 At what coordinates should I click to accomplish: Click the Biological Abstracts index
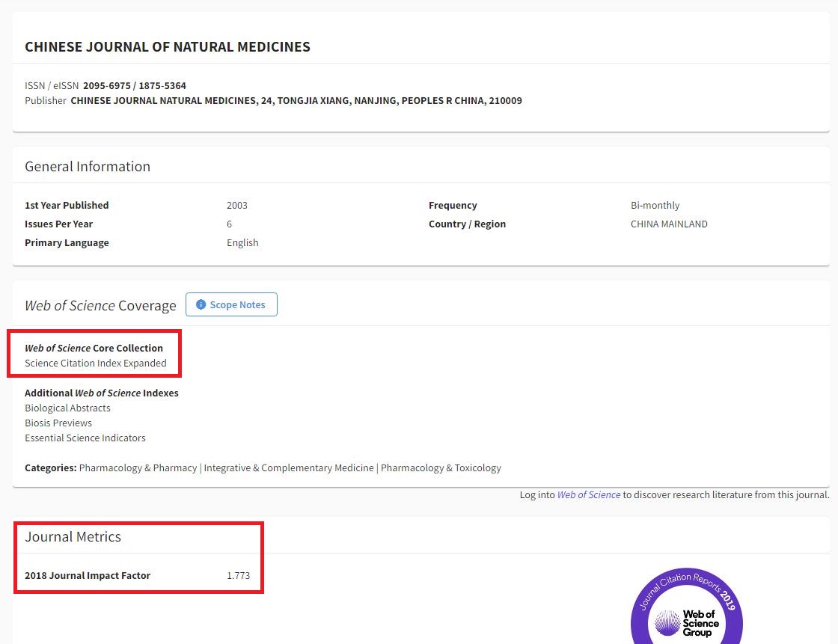point(67,408)
